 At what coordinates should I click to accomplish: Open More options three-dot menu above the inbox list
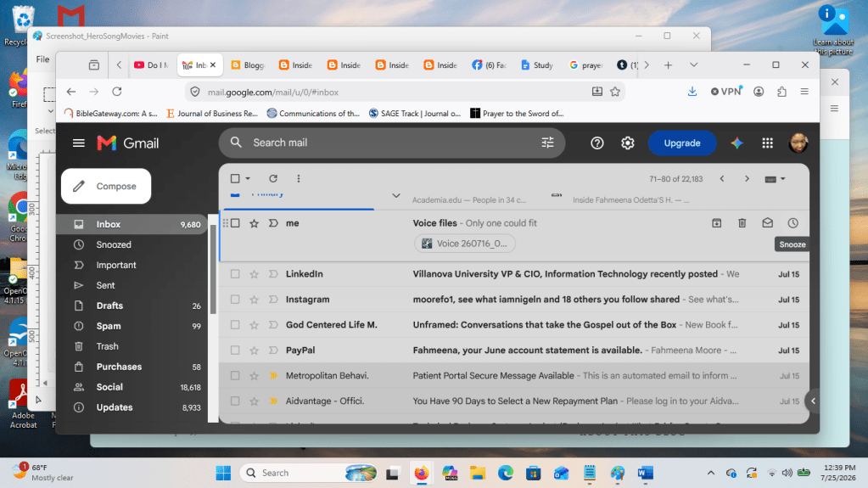[299, 178]
